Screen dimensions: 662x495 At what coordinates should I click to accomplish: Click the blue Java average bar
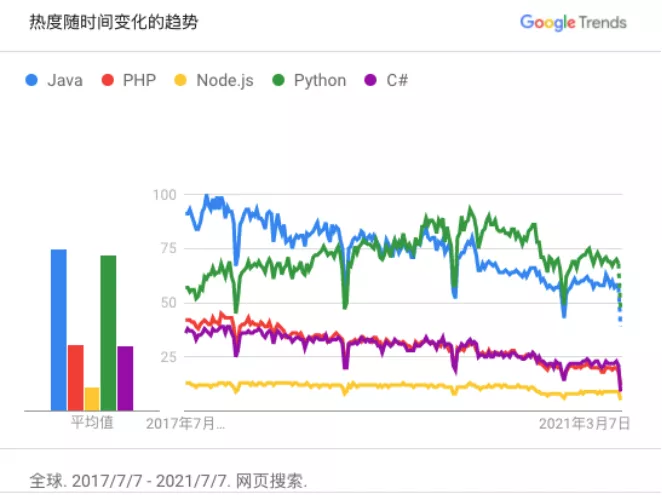click(59, 330)
